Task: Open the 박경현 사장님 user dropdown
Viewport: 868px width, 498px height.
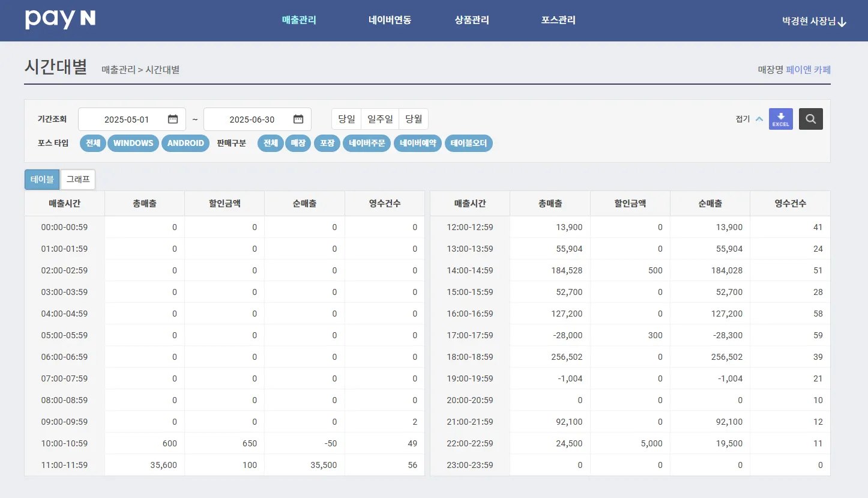Action: (x=814, y=21)
